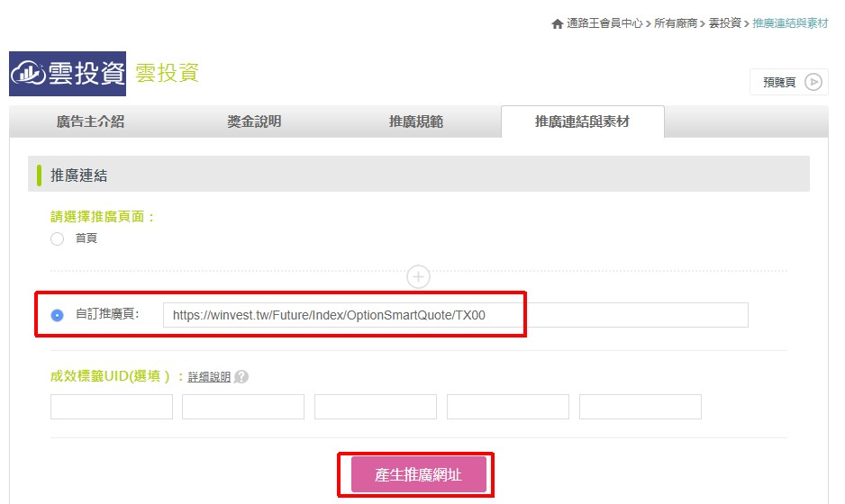Click the plus circle divider icon

[x=418, y=276]
